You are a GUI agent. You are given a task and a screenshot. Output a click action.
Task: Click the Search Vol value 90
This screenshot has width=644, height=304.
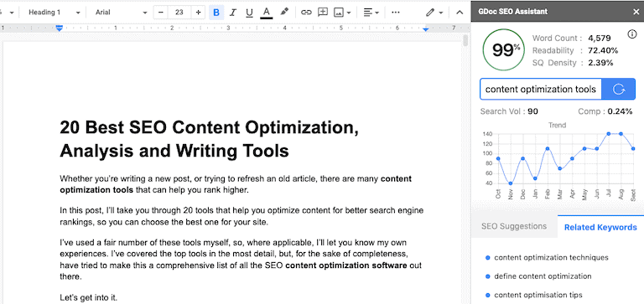coord(532,111)
